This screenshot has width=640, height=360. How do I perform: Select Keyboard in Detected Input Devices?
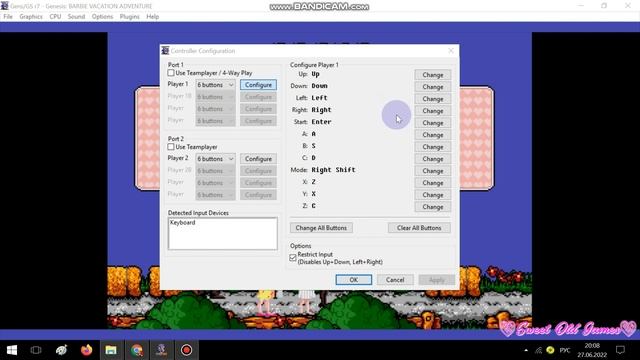click(x=182, y=222)
